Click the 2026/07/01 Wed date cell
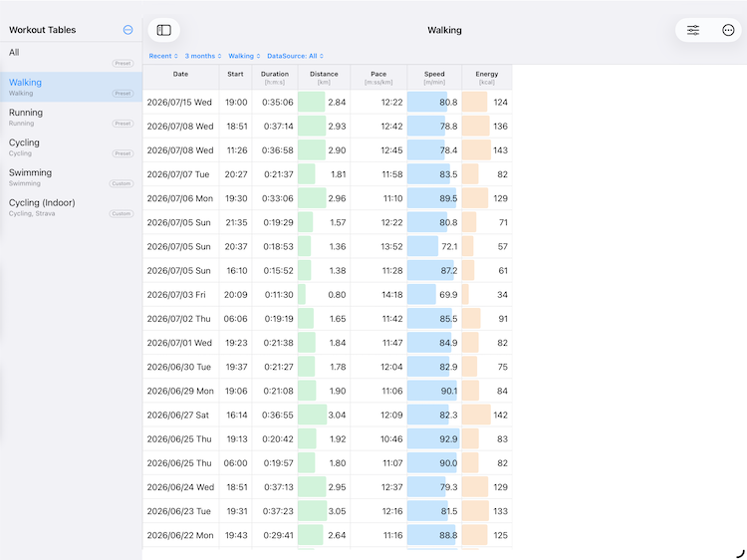 (179, 343)
